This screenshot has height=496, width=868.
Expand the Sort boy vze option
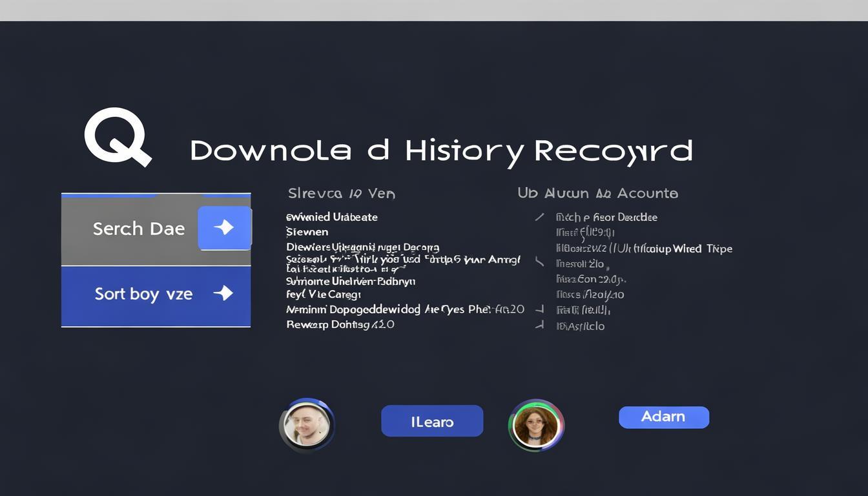point(143,294)
